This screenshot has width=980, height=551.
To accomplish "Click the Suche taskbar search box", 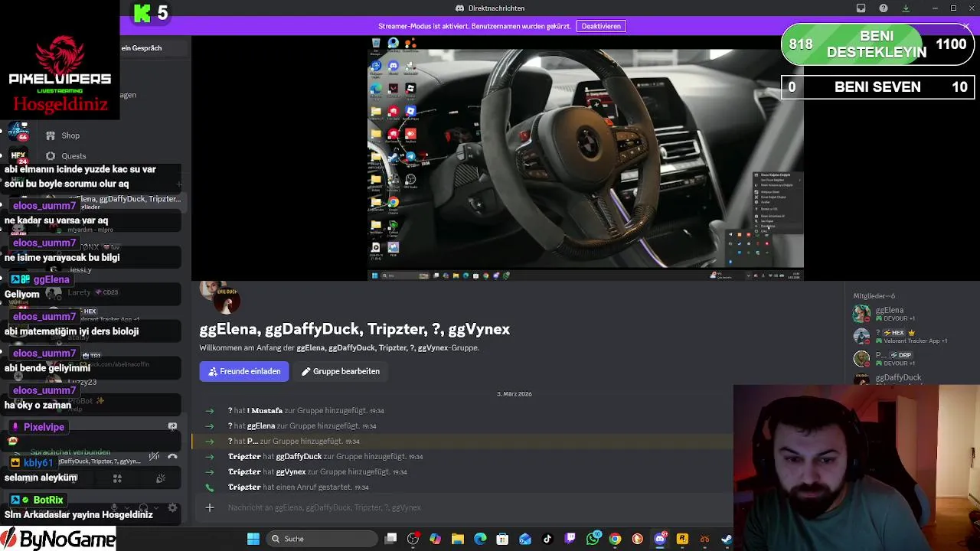I will (322, 539).
